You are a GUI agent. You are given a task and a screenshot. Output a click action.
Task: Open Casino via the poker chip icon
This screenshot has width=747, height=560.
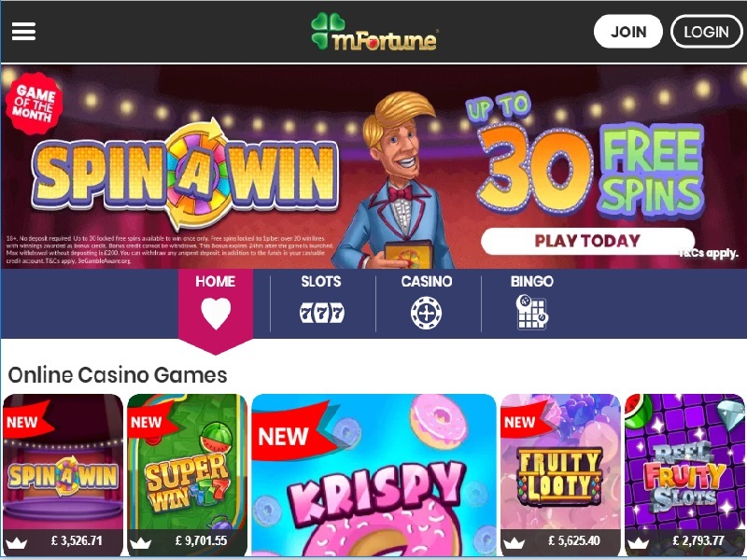pos(427,313)
